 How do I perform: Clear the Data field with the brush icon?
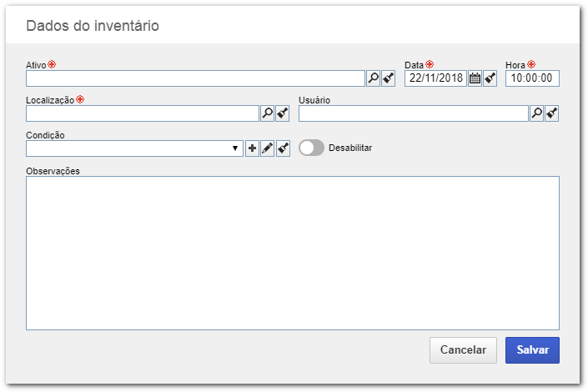click(x=490, y=78)
